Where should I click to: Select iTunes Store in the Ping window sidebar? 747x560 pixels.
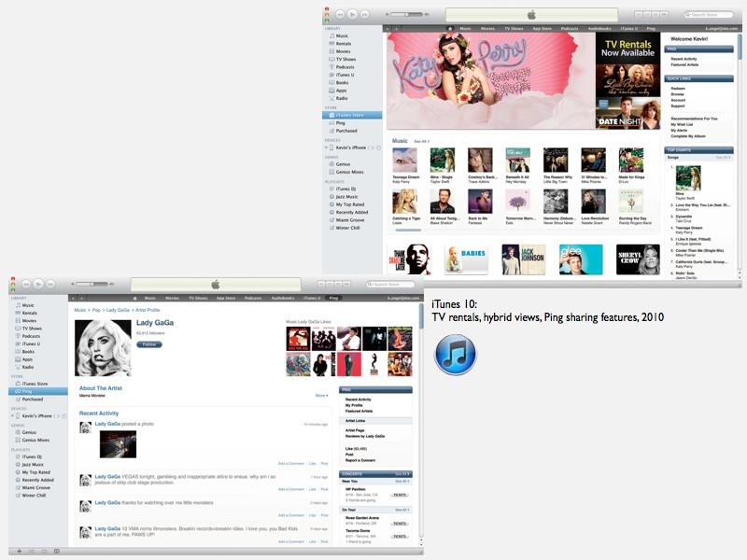point(35,384)
